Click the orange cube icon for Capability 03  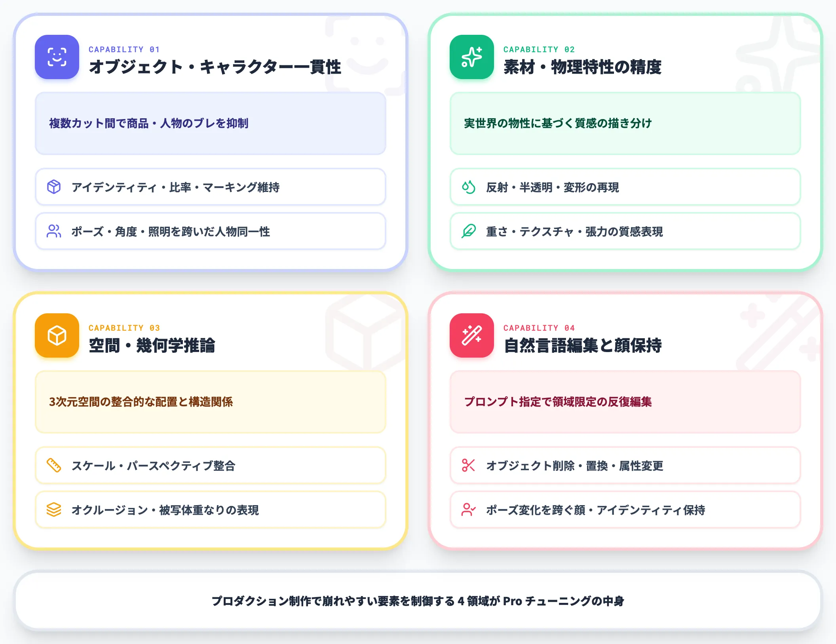pyautogui.click(x=57, y=335)
